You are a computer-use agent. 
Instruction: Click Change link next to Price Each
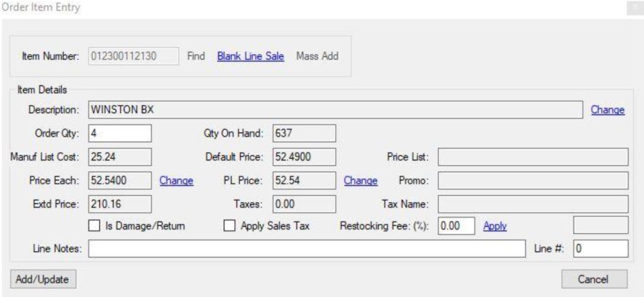176,181
